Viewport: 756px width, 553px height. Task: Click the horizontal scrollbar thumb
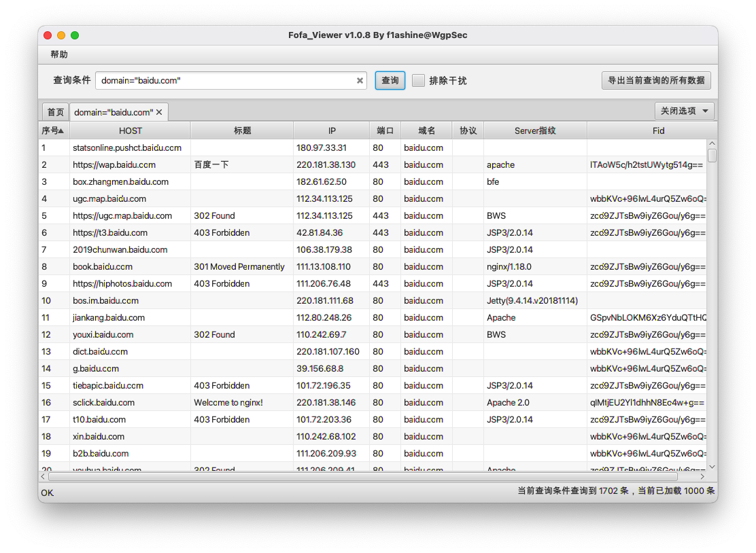(362, 476)
